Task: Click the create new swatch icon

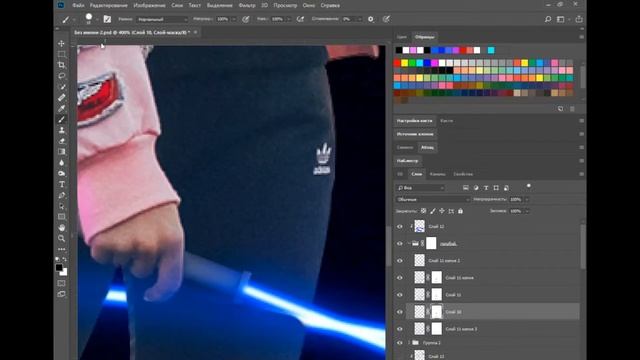Action: (x=560, y=109)
